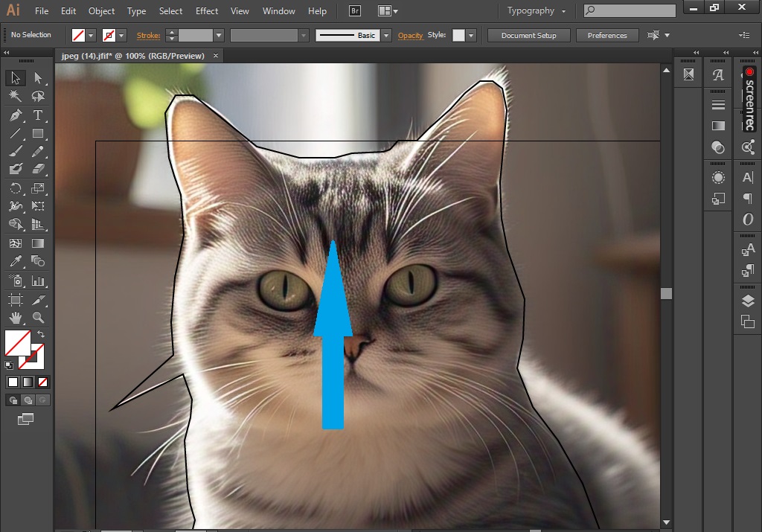Image resolution: width=762 pixels, height=532 pixels.
Task: Open the Layers panel icon
Action: (x=748, y=301)
